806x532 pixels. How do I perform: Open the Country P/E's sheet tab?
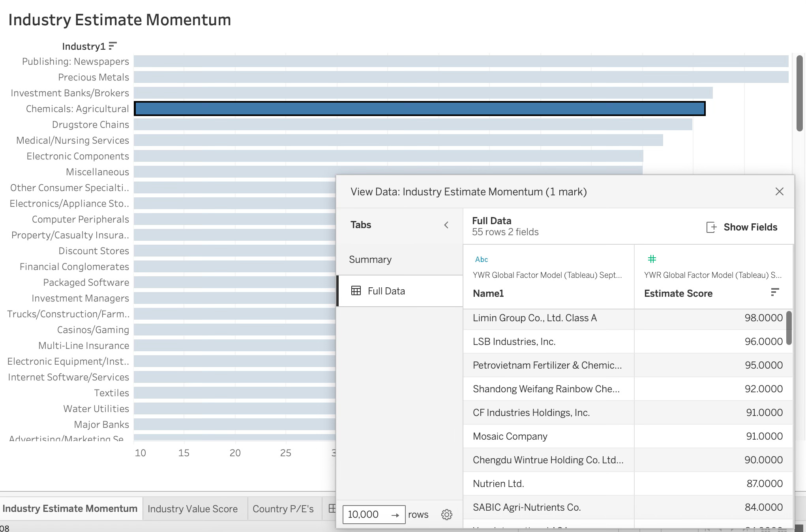pyautogui.click(x=283, y=509)
